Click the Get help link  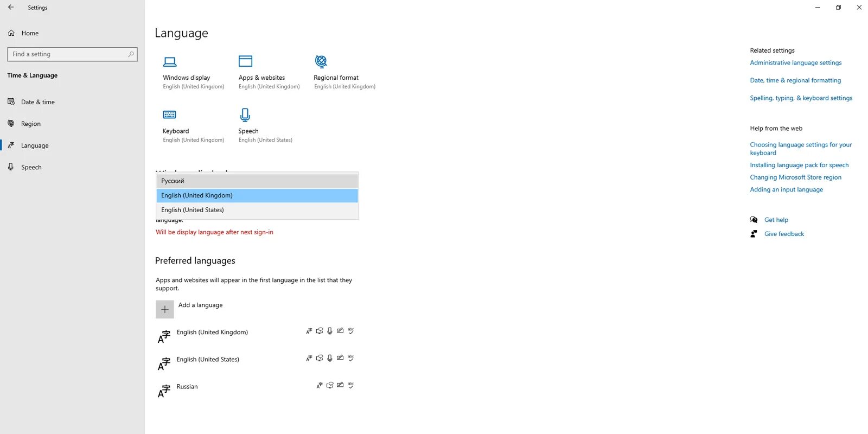coord(776,220)
